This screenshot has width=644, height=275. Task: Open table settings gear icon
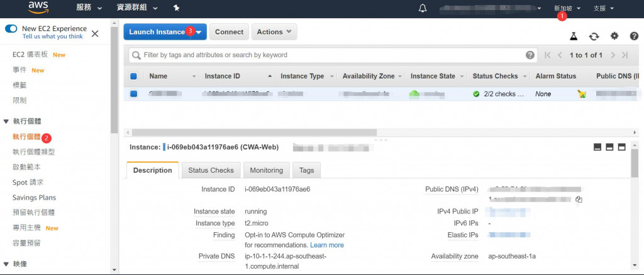click(x=614, y=36)
